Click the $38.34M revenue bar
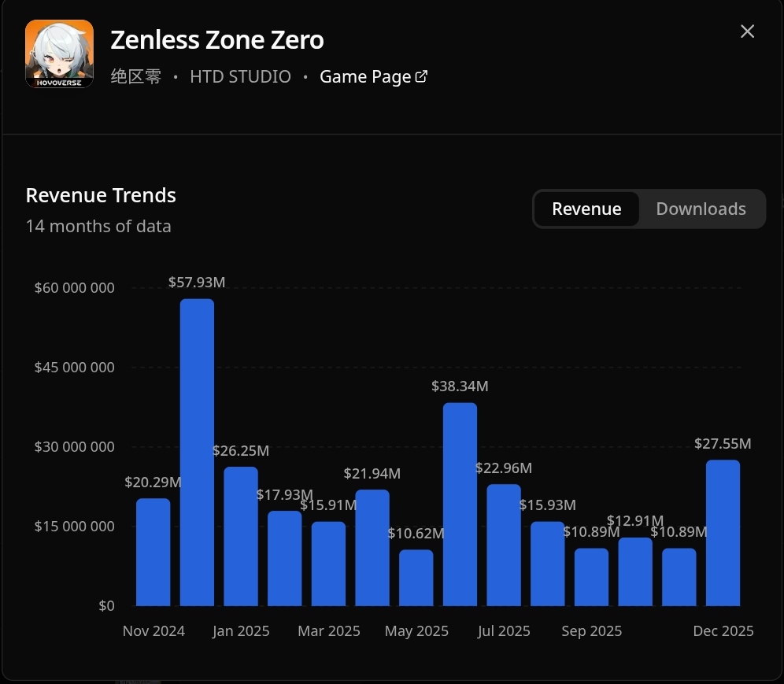The height and width of the screenshot is (684, 784). click(x=460, y=505)
